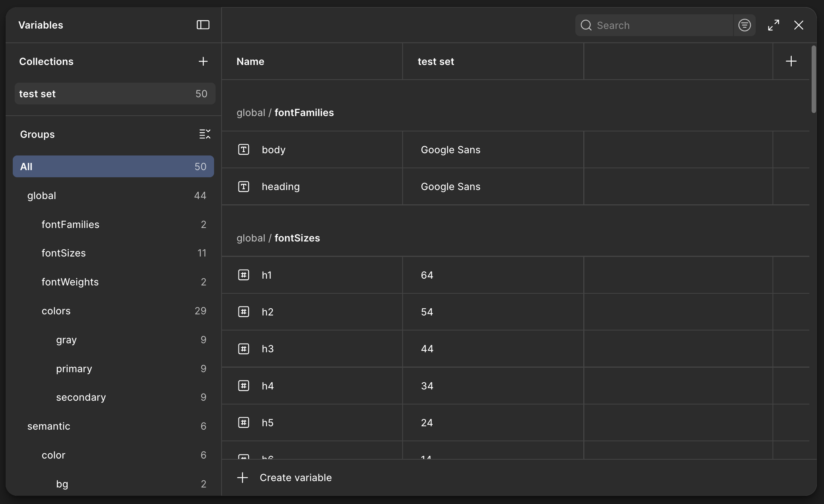
Task: Click the heading variable name
Action: [281, 186]
